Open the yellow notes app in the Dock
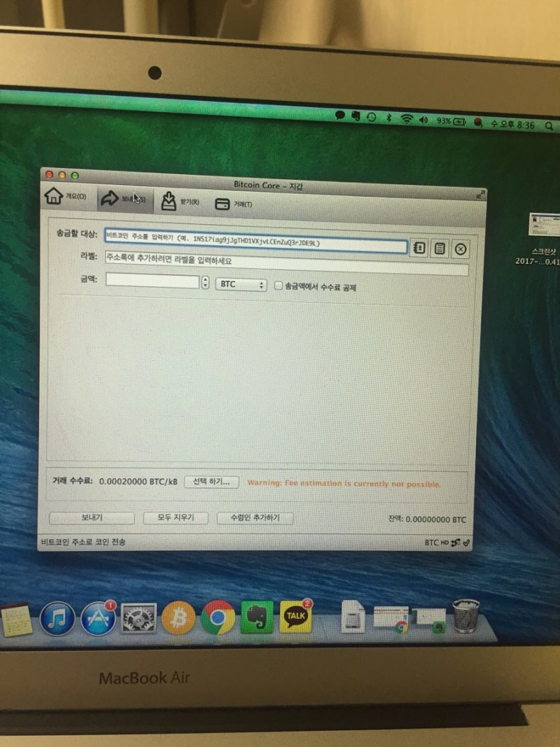 16,619
